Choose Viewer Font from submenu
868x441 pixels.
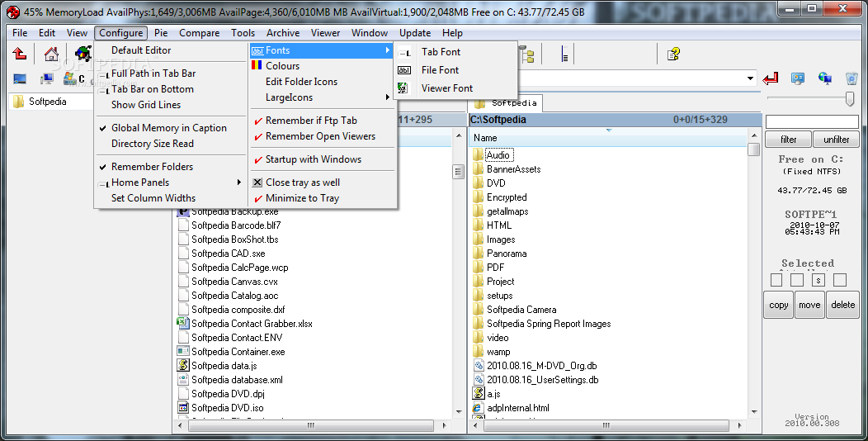click(447, 88)
